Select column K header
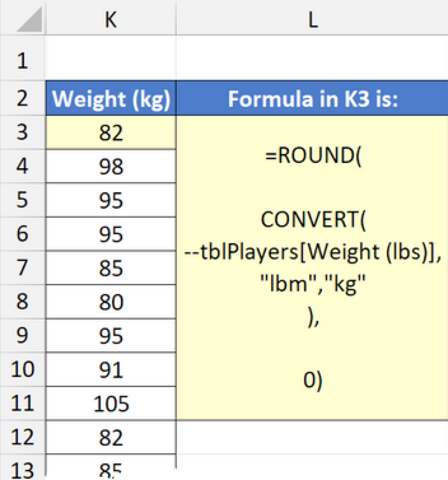Viewport: 448px width, 480px height. (111, 20)
